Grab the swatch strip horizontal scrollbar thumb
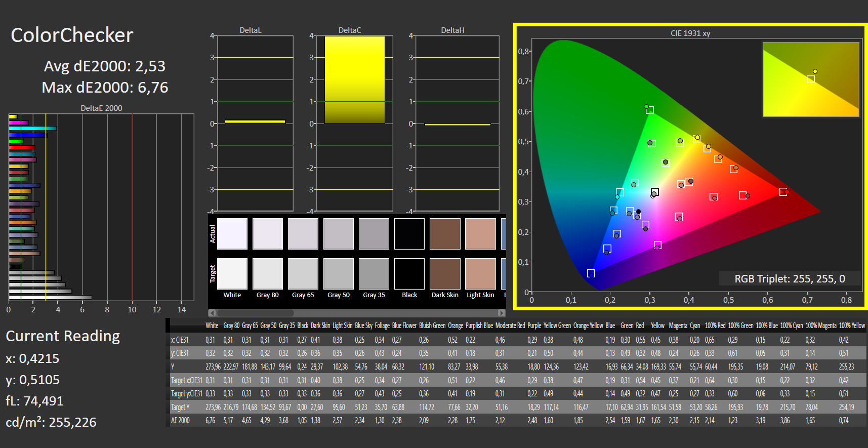Image resolution: width=868 pixels, height=448 pixels. click(255, 313)
